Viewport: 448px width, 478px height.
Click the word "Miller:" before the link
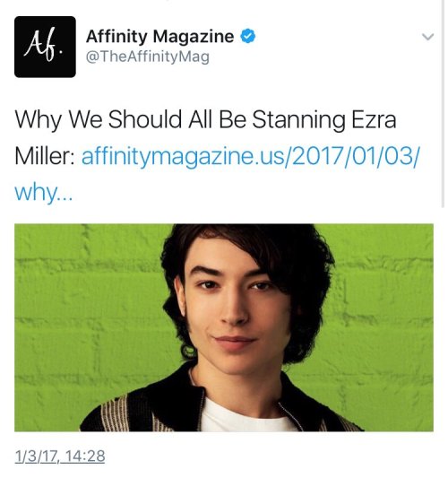[45, 156]
